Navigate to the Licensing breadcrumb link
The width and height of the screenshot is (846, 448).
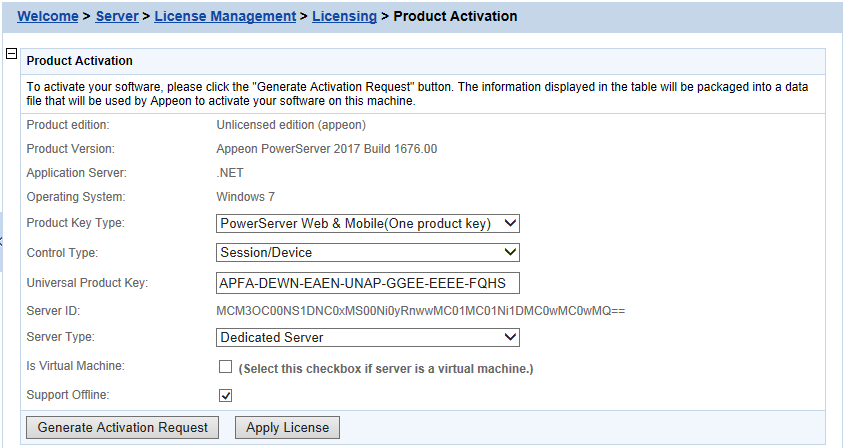click(344, 16)
